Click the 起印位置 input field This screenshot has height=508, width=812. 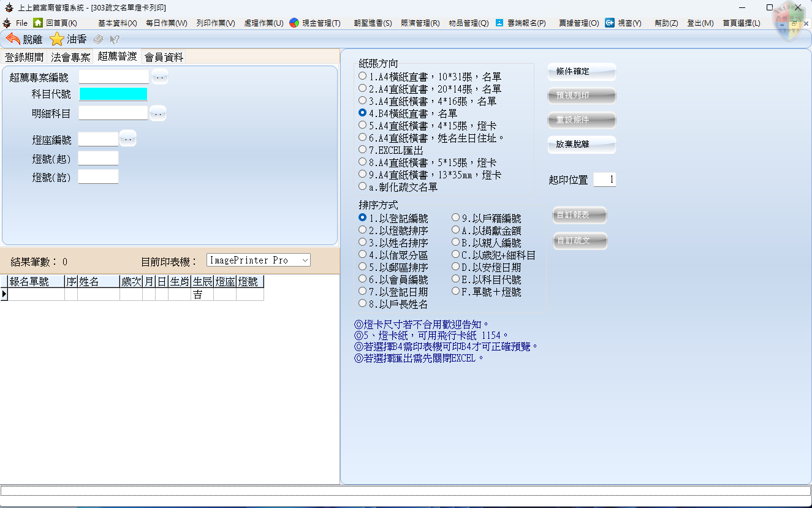604,180
